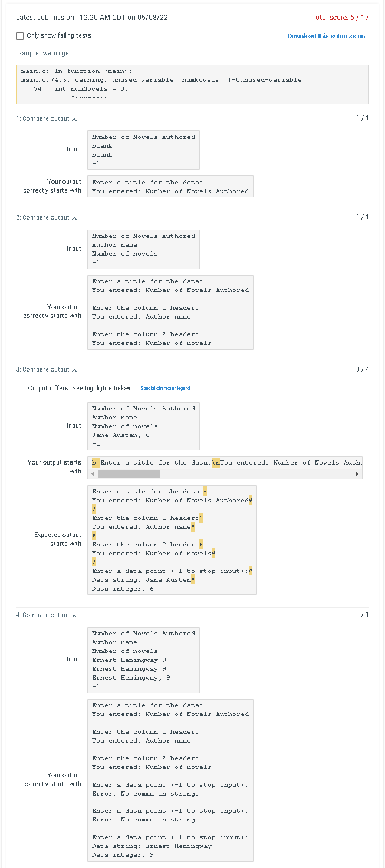Click the Total score text
Viewport: 385px width, 868px height.
(340, 18)
